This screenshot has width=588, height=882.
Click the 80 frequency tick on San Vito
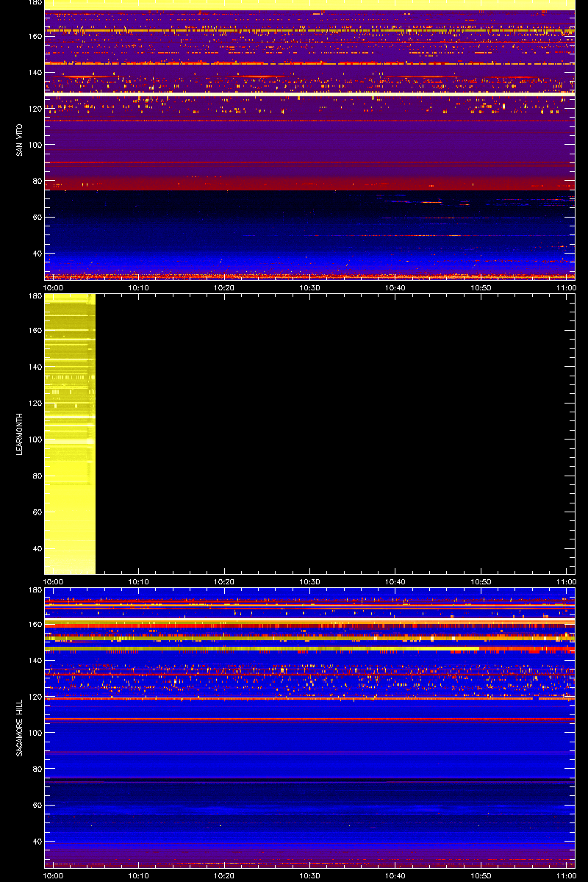coord(37,181)
